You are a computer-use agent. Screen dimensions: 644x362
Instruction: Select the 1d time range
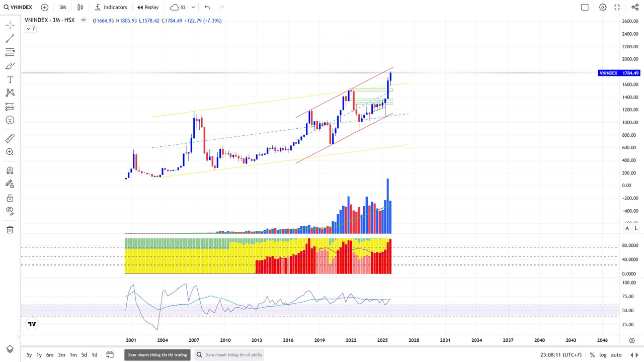[x=94, y=355]
